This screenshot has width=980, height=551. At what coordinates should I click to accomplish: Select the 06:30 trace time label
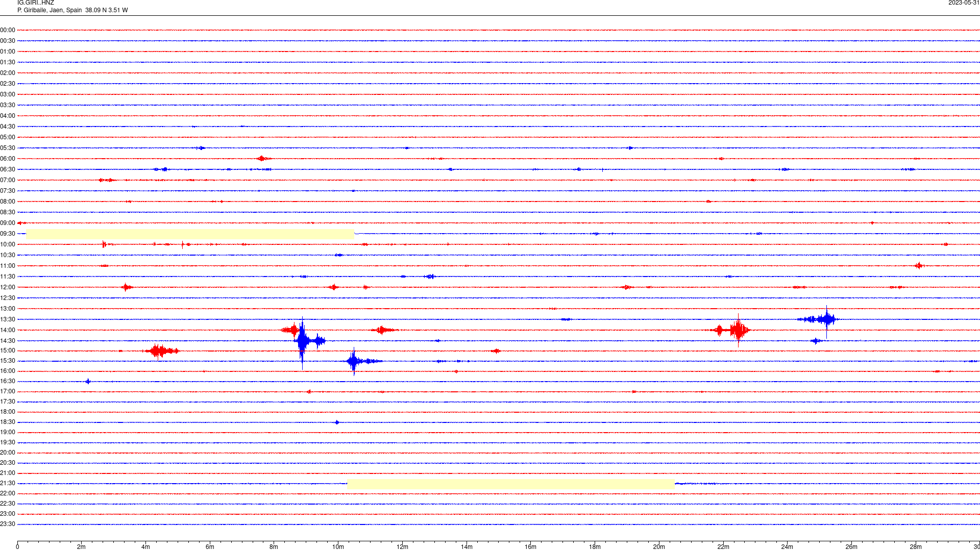coord(8,169)
